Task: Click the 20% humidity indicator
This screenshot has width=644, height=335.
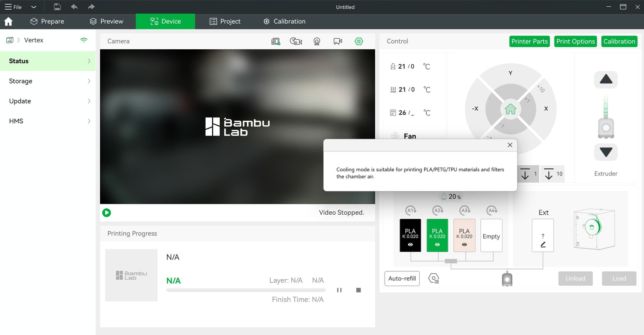Action: click(x=451, y=197)
